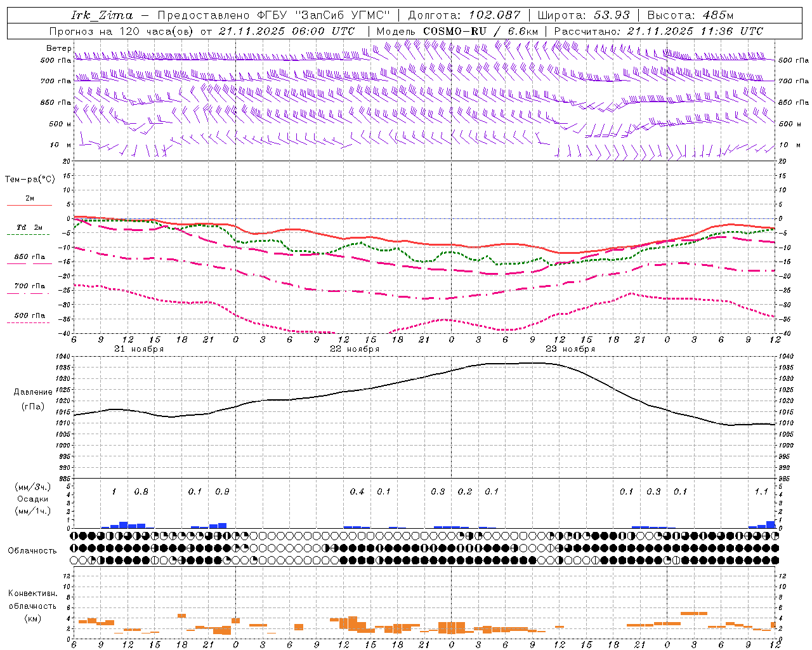Click the '0.8' three-hour precipitation value
The height and width of the screenshot is (650, 812).
click(x=141, y=492)
